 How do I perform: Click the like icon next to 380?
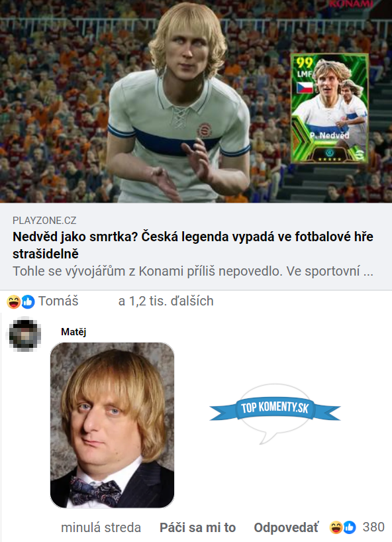(350, 527)
